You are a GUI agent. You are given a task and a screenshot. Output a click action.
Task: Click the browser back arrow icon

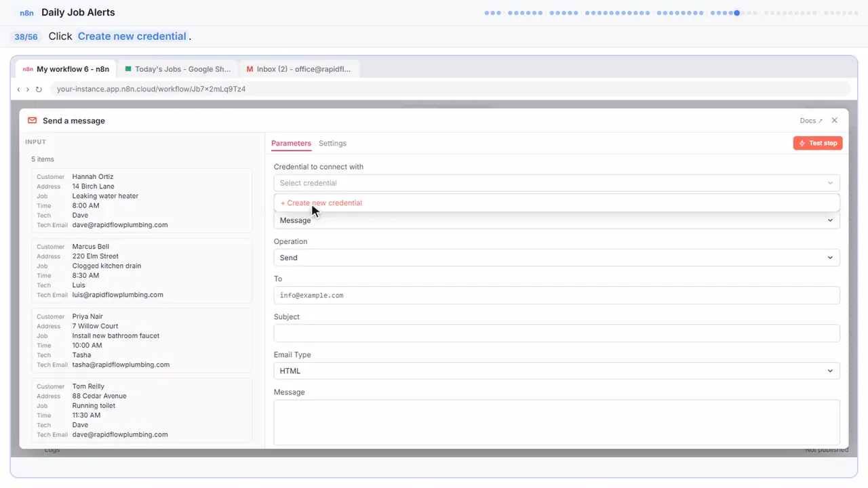tap(18, 89)
